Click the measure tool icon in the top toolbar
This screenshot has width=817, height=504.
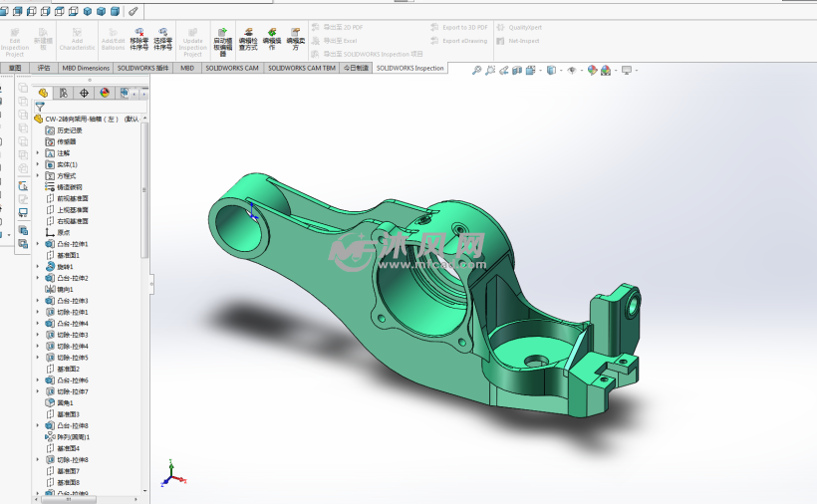tap(134, 11)
